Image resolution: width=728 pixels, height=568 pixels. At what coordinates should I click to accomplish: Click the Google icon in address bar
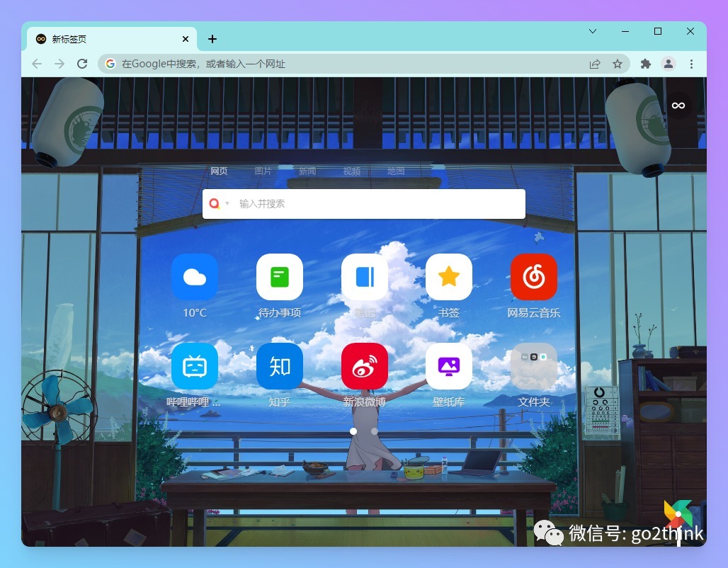point(110,64)
